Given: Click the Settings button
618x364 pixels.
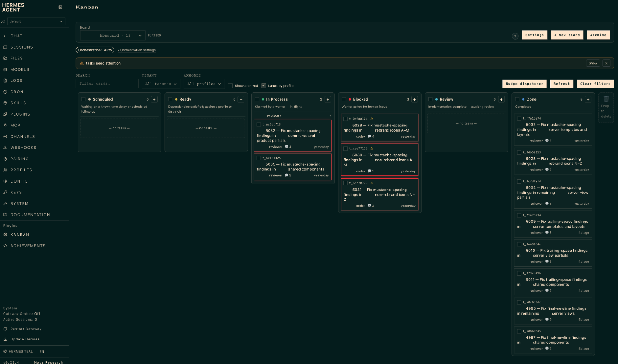Looking at the screenshot, I should pos(534,35).
